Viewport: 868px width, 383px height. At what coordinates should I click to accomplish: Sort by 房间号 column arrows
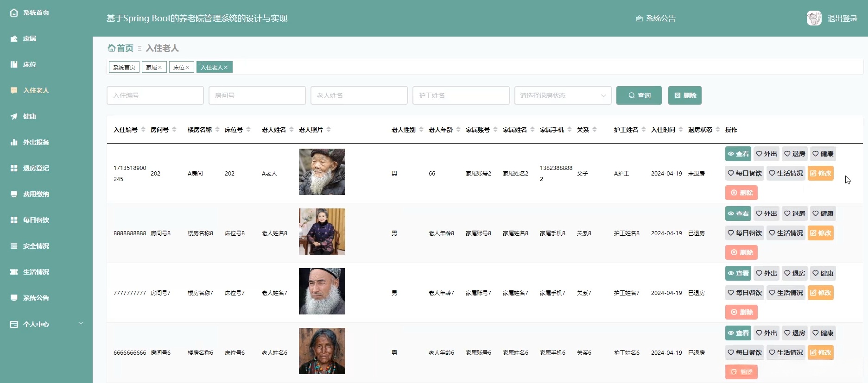174,130
